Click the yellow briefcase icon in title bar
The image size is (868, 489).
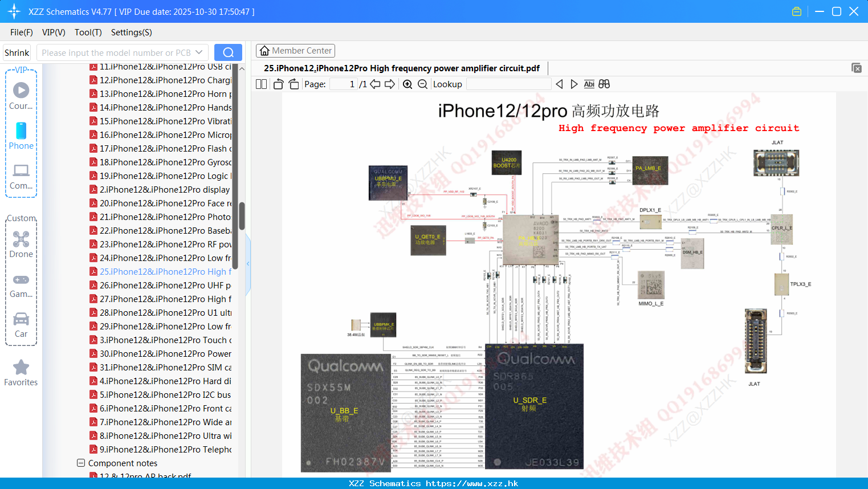pos(797,11)
